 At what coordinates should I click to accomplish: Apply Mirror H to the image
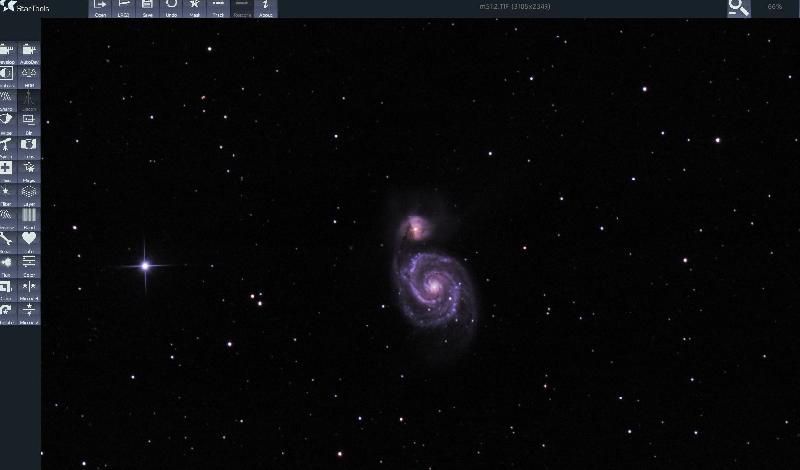click(29, 290)
